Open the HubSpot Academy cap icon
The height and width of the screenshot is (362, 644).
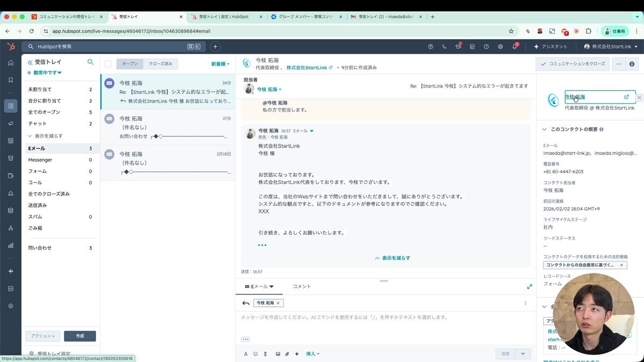tap(457, 47)
